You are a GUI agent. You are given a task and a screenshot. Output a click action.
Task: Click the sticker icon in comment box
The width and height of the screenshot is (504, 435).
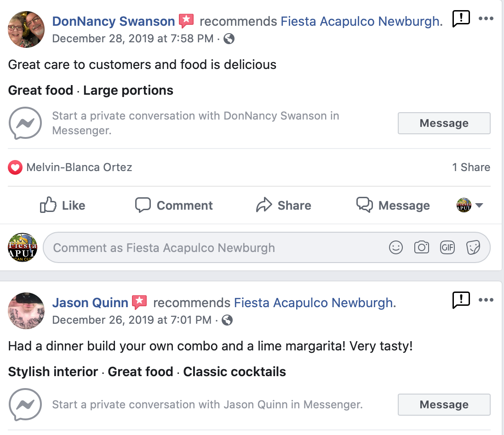click(473, 248)
